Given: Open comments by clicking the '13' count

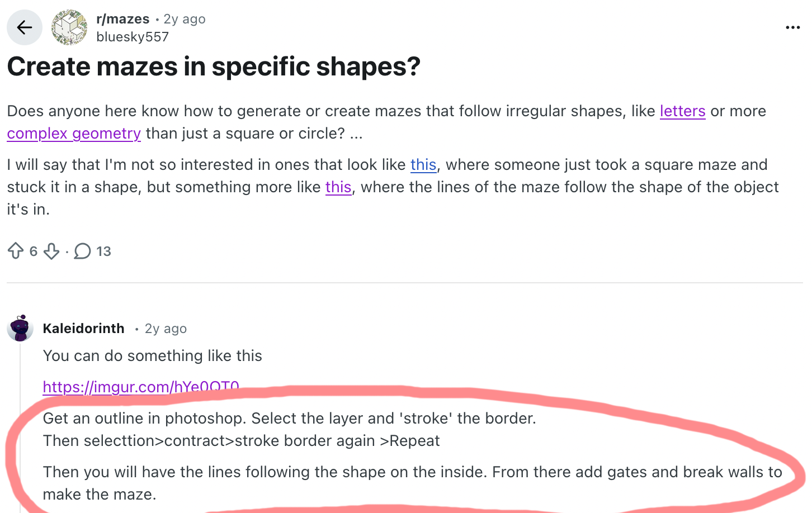Looking at the screenshot, I should pos(104,251).
